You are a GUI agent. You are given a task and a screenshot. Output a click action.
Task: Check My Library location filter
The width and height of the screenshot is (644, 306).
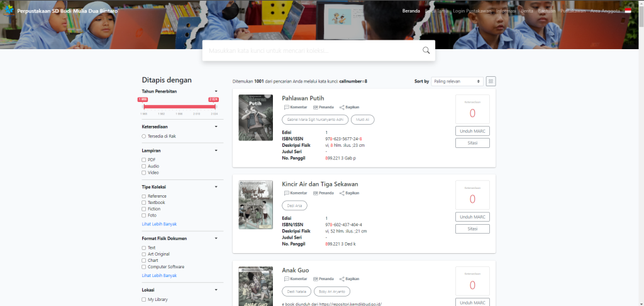click(x=144, y=300)
